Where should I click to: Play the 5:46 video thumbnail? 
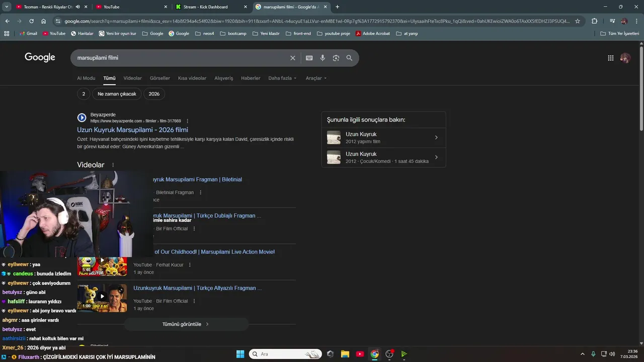click(x=102, y=266)
